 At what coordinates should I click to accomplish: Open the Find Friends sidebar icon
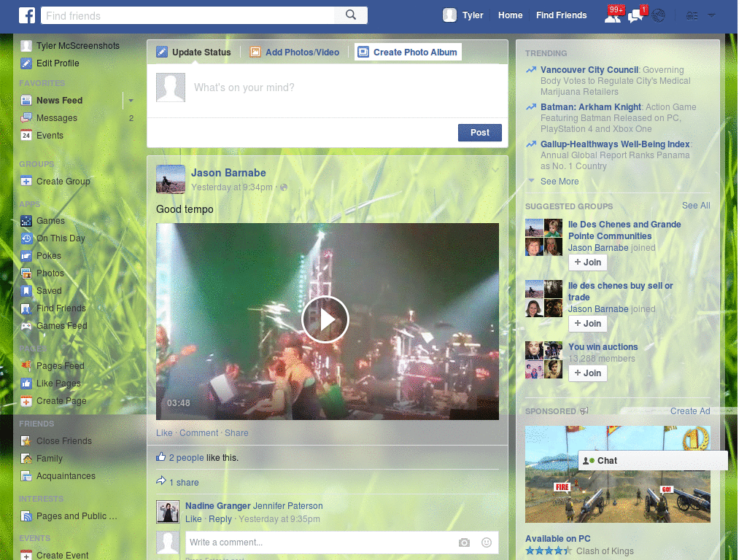point(26,308)
